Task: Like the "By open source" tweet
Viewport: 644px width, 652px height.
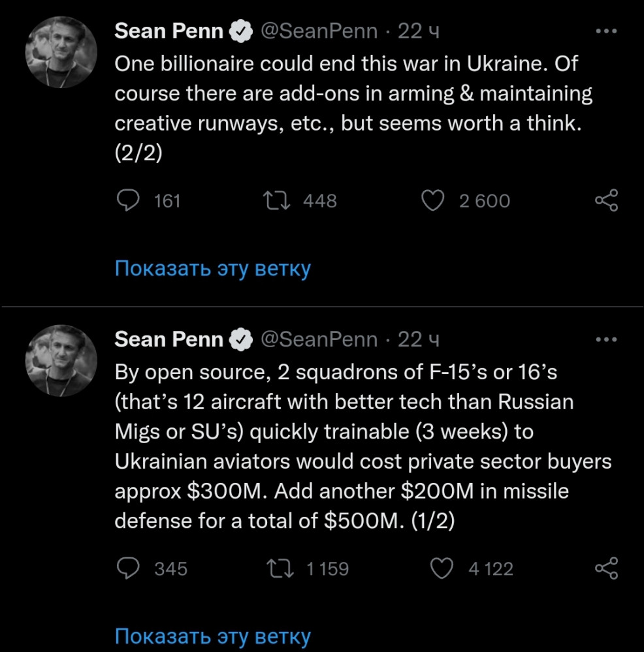Action: 442,568
